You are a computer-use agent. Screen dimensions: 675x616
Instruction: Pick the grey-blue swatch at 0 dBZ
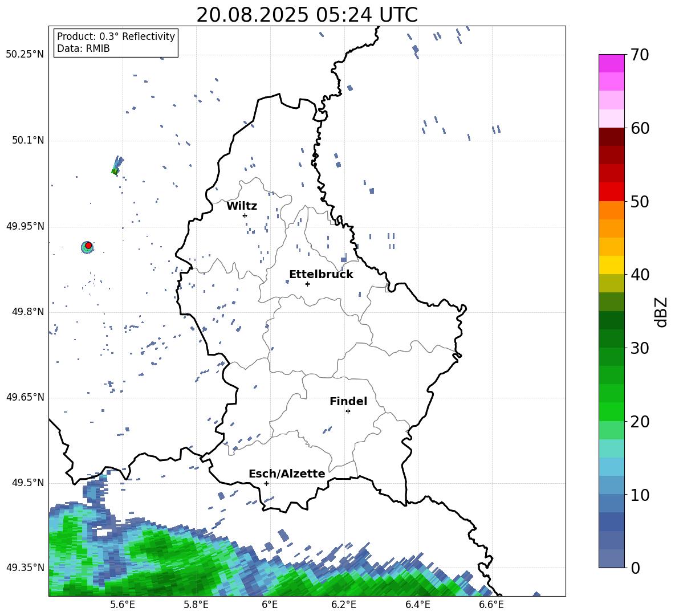(611, 558)
